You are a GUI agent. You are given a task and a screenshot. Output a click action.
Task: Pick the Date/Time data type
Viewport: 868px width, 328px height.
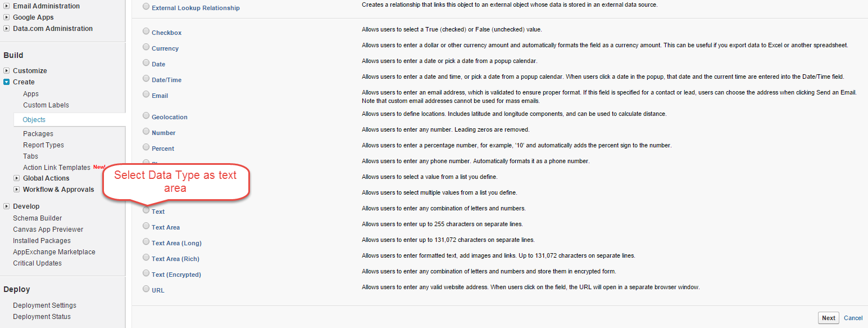(146, 79)
